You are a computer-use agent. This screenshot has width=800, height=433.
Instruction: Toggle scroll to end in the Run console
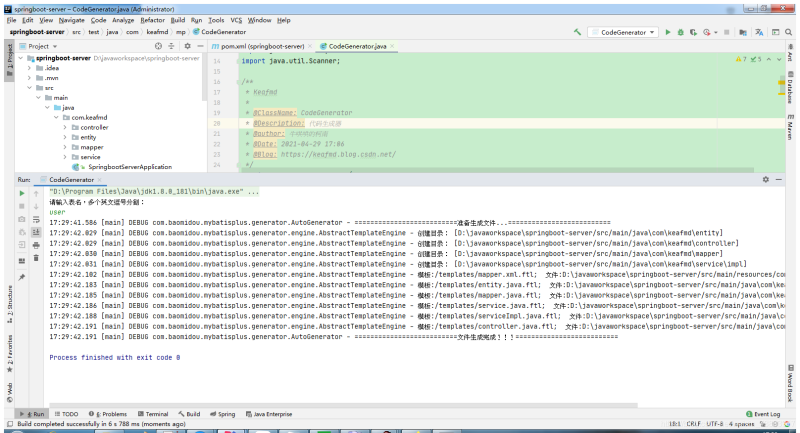click(36, 232)
